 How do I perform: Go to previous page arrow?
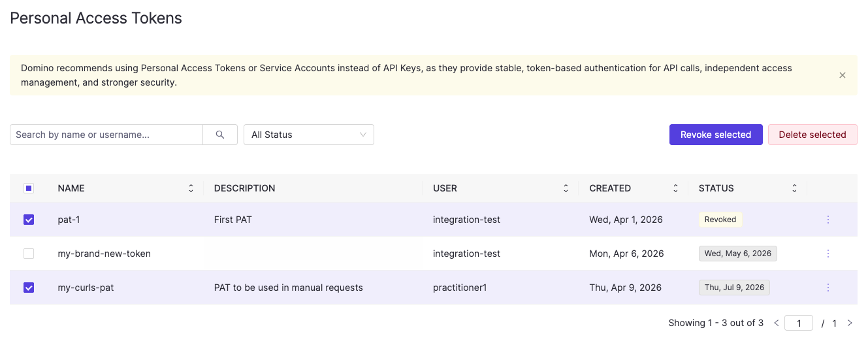click(777, 323)
